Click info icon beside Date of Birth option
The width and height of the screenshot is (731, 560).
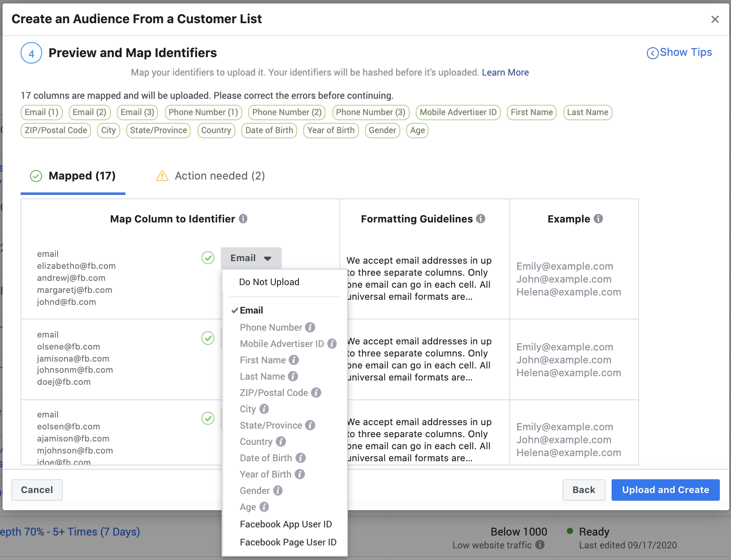(301, 458)
